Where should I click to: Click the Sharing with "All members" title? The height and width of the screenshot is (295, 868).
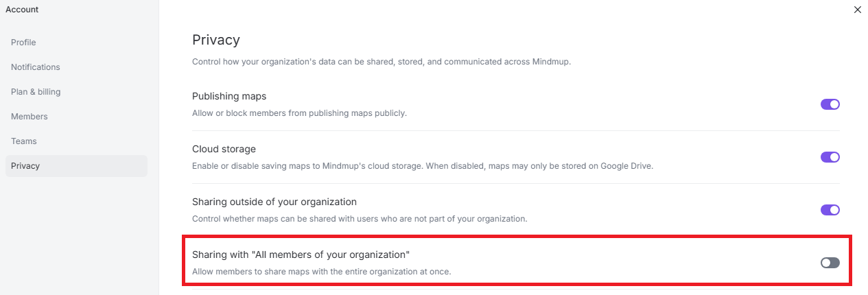point(301,255)
